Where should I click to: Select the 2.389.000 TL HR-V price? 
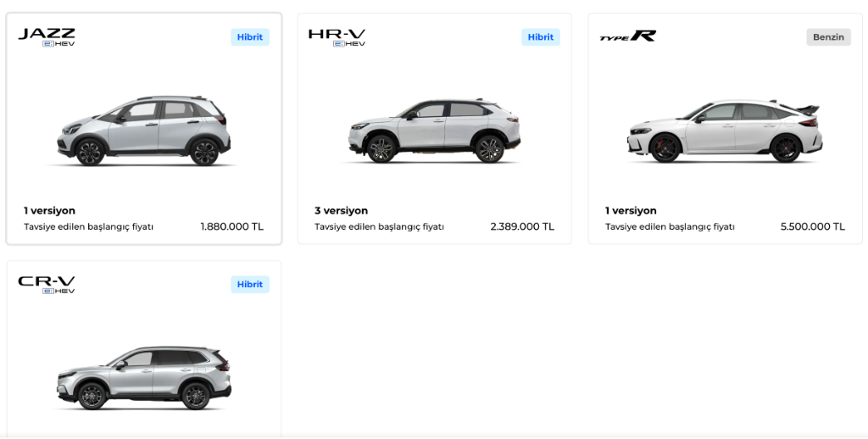522,227
